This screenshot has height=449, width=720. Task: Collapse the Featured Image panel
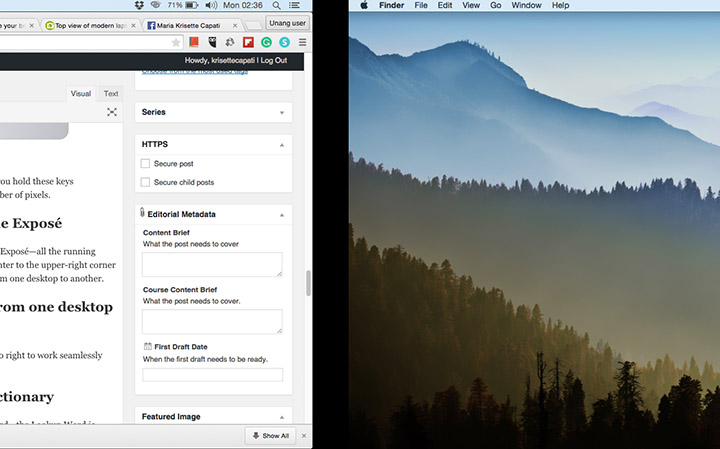click(282, 417)
